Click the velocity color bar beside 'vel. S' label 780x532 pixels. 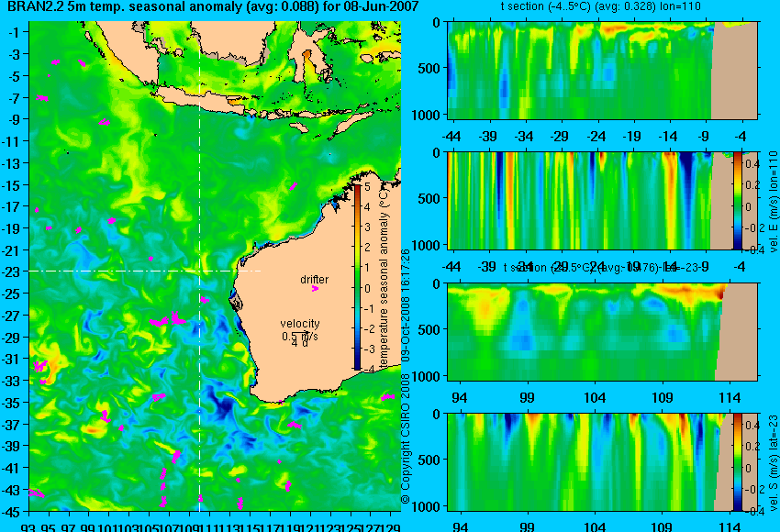pyautogui.click(x=737, y=462)
